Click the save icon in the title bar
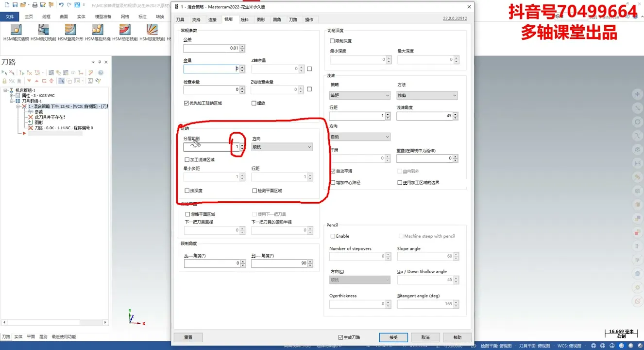This screenshot has width=644, height=350. click(15, 5)
